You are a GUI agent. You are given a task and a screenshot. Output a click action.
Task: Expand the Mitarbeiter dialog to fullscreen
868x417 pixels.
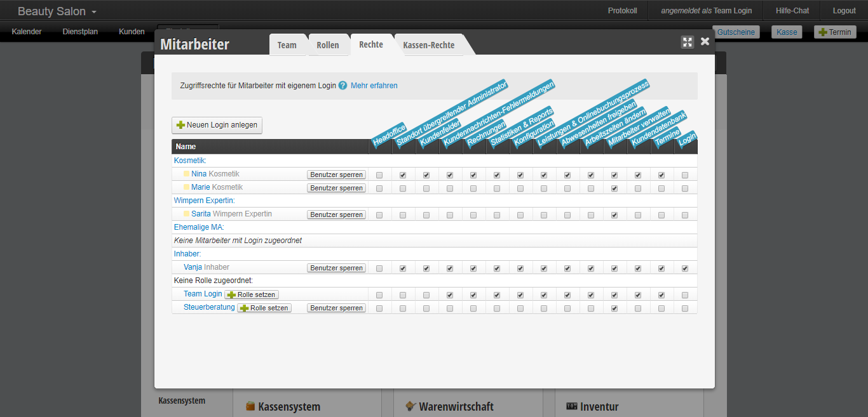point(688,42)
